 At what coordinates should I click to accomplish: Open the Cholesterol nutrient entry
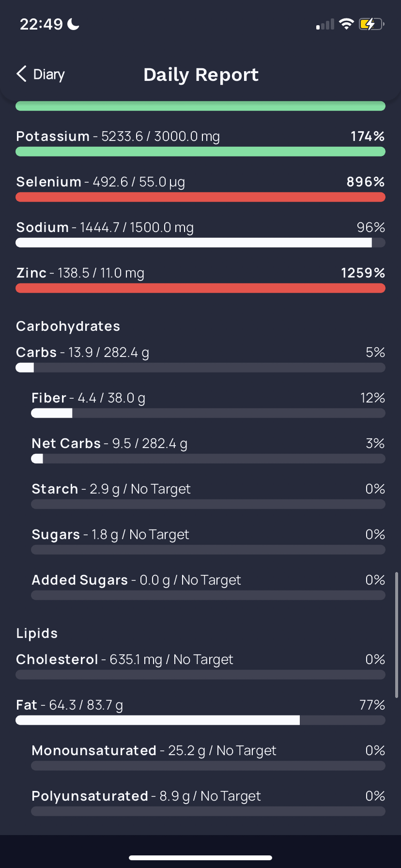(x=200, y=666)
